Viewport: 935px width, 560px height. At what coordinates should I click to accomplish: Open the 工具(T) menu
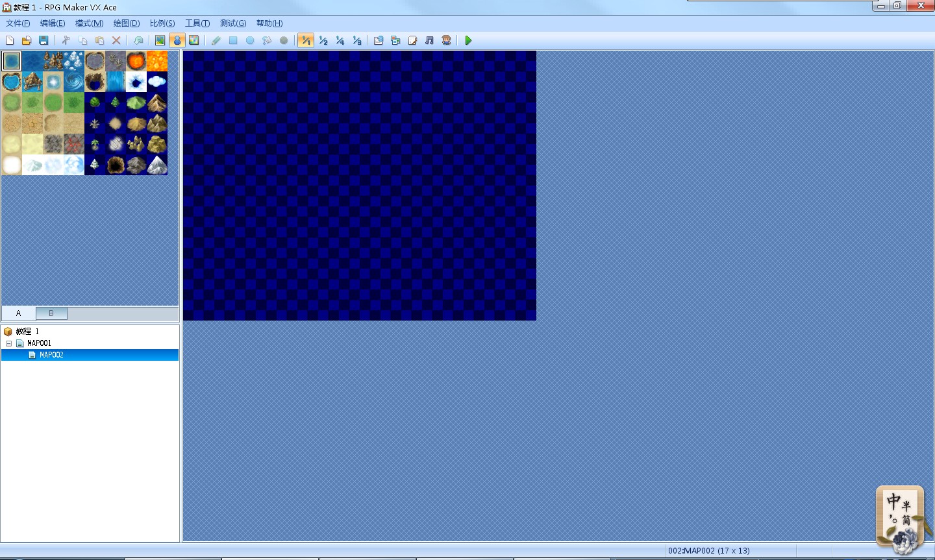(197, 23)
